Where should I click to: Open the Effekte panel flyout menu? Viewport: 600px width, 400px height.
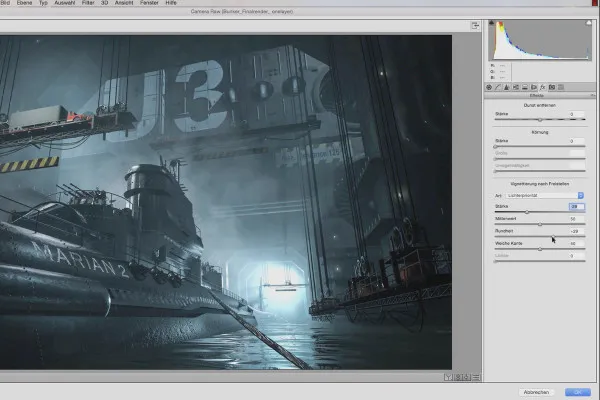592,95
